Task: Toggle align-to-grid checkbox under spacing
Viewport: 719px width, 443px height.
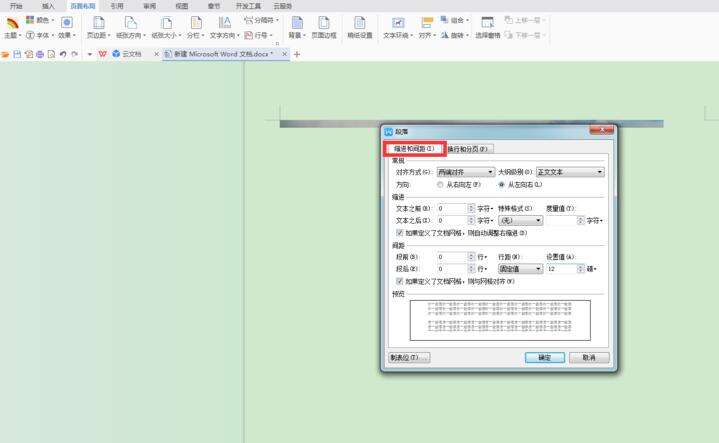Action: coord(399,281)
